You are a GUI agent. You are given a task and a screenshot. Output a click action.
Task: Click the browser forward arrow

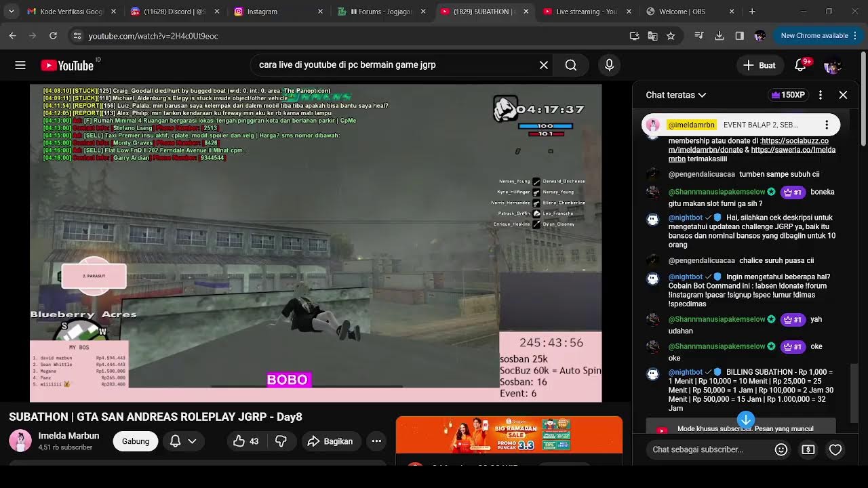point(33,36)
